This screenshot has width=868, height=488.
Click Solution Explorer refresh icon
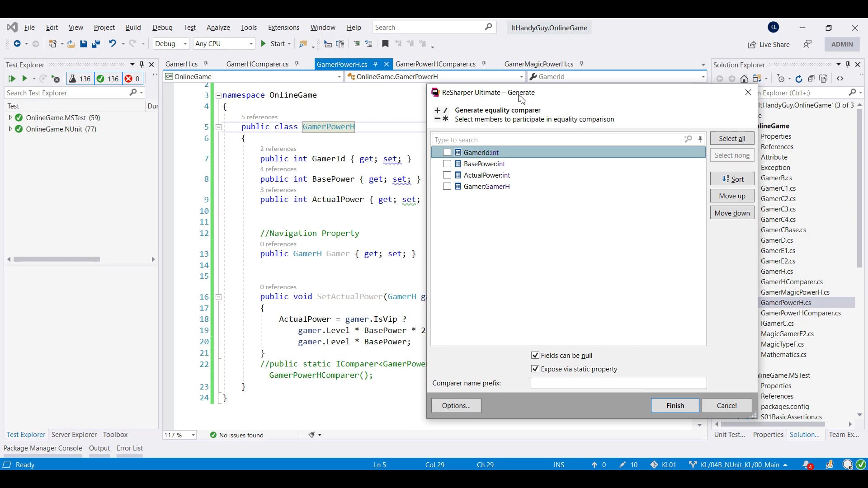[799, 79]
